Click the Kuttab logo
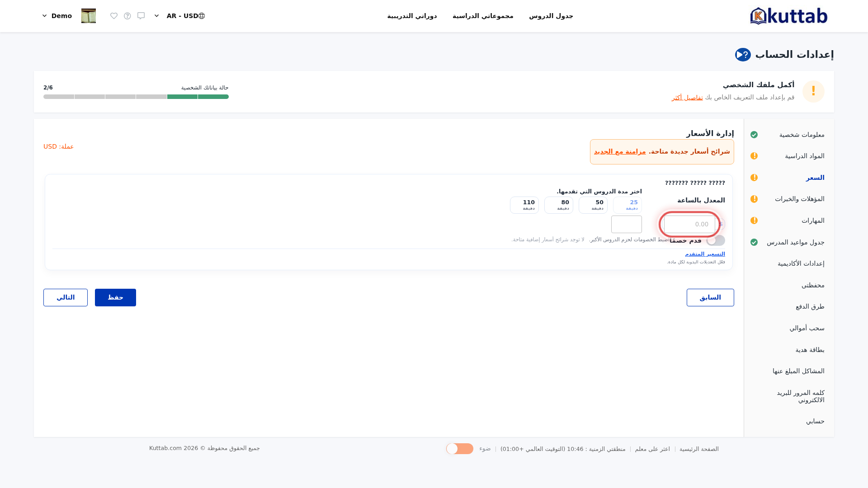This screenshot has height=488, width=868. click(789, 16)
